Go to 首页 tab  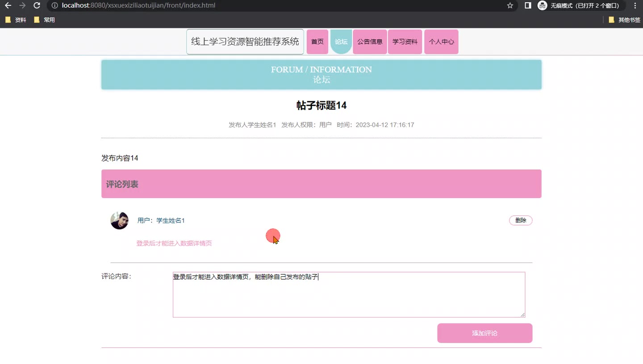(317, 42)
